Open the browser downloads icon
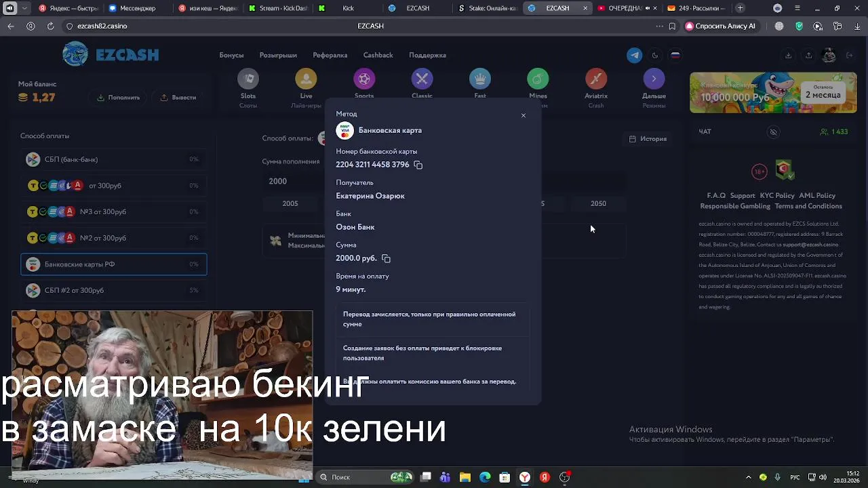 (858, 26)
